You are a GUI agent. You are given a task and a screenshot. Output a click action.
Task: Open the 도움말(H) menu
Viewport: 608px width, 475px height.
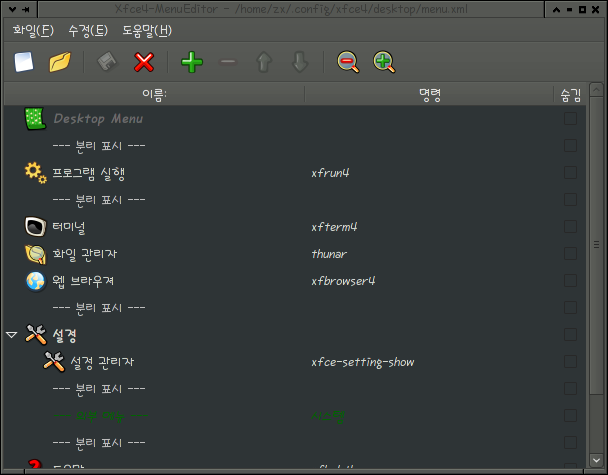(147, 30)
